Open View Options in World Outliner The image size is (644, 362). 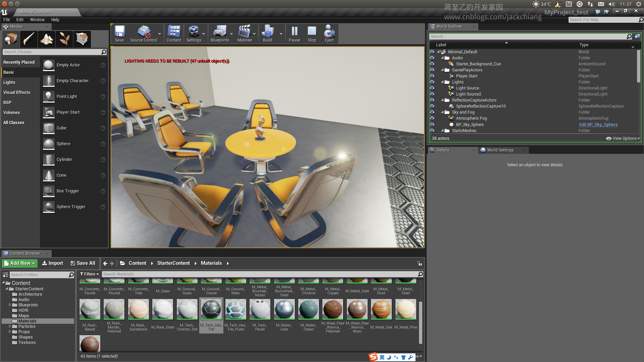coord(623,138)
